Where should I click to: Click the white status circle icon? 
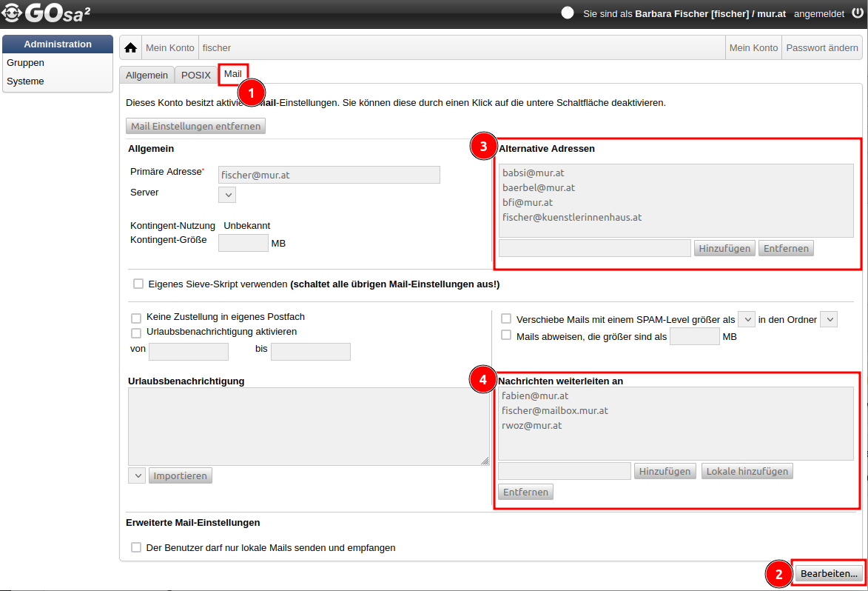pyautogui.click(x=568, y=13)
